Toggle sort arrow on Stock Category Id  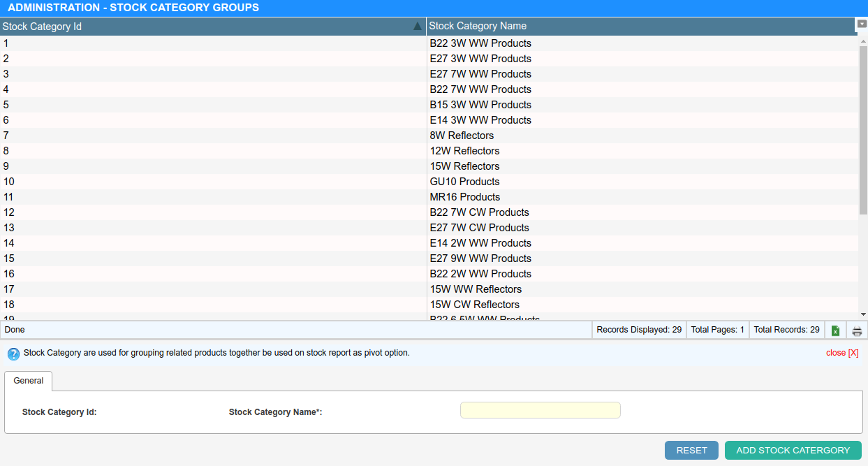[418, 27]
